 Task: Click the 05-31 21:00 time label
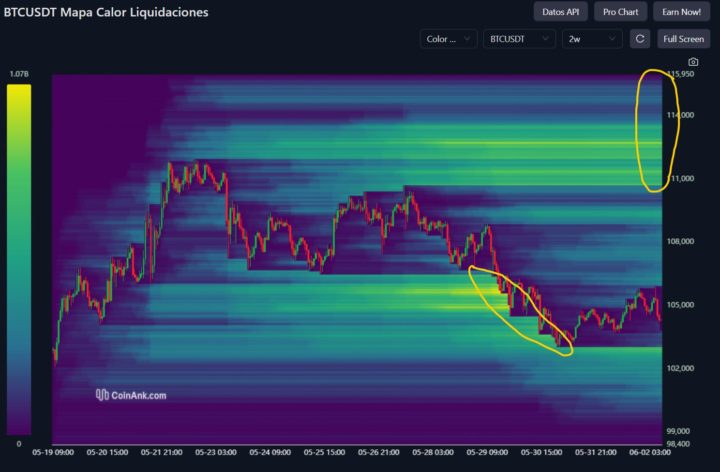596,453
